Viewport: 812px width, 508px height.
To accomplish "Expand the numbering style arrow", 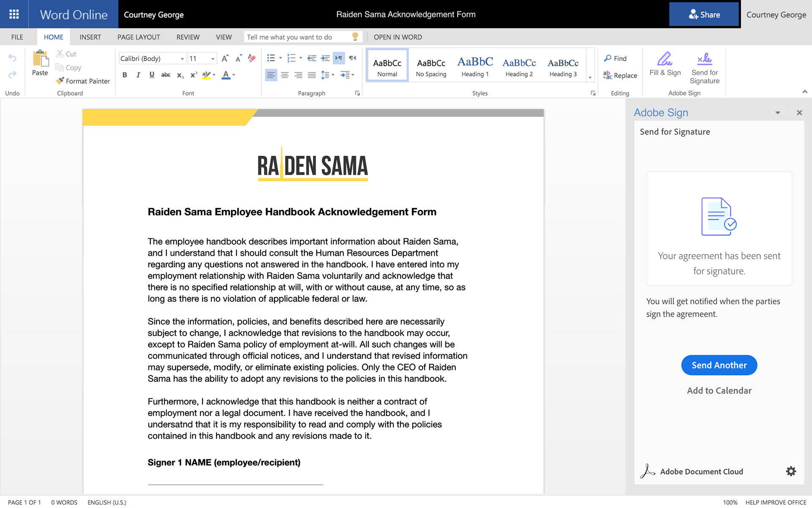I will [x=301, y=58].
